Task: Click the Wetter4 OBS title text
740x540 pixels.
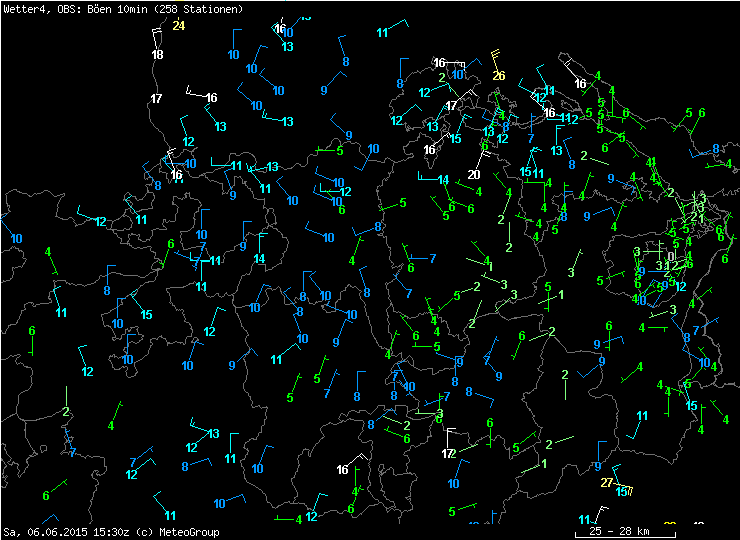Action: pos(35,9)
